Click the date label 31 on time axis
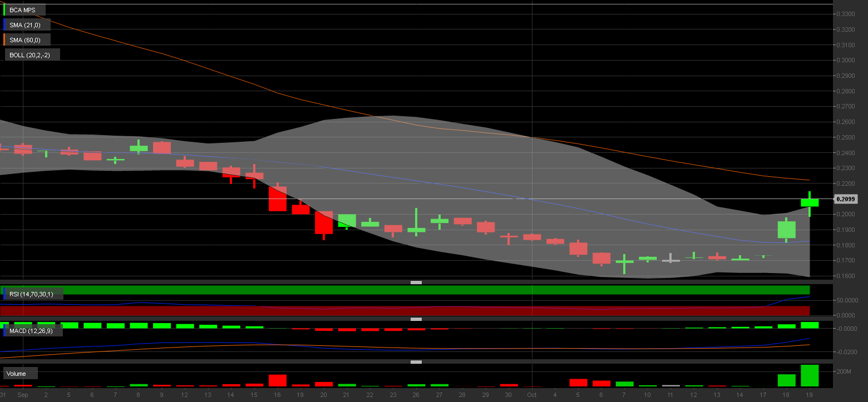 coord(3,395)
